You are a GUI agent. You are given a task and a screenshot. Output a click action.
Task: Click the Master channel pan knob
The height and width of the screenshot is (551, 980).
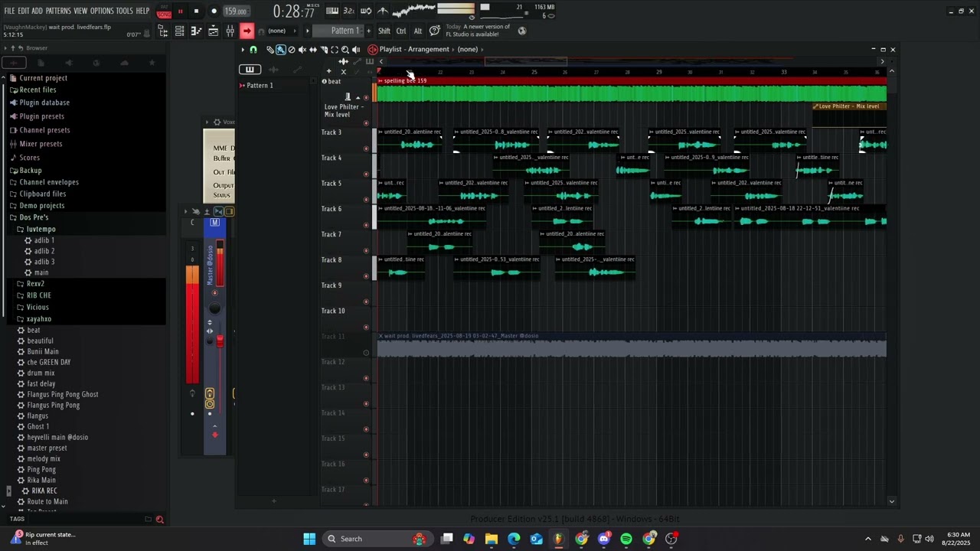[x=215, y=308]
